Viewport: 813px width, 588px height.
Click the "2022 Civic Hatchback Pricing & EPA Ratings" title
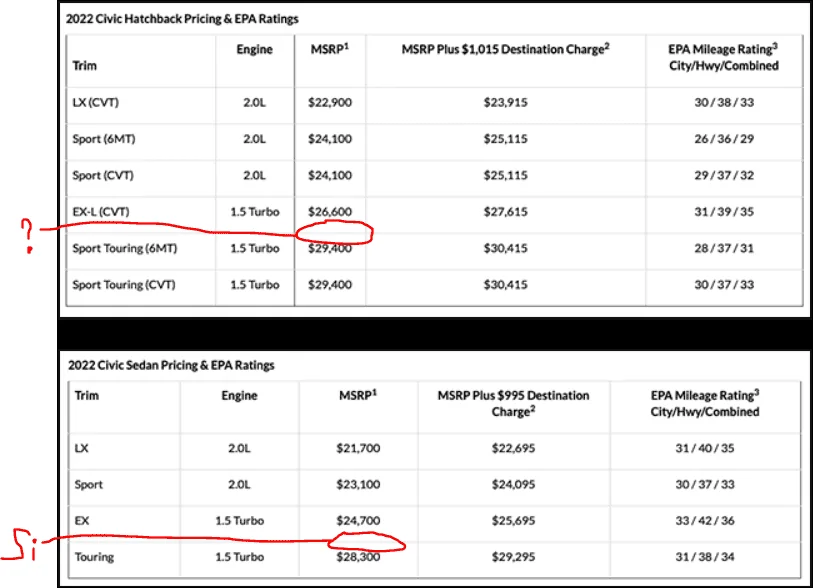(x=182, y=19)
